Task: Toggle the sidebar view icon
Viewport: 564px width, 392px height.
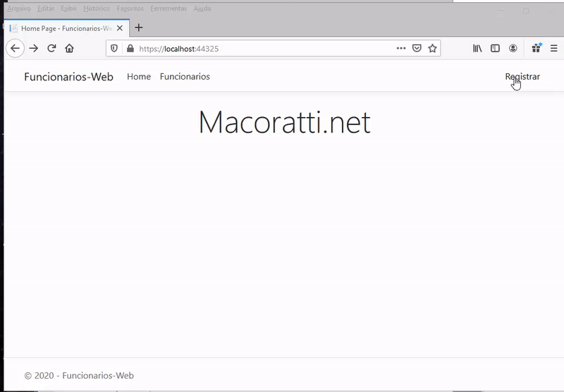Action: tap(495, 49)
